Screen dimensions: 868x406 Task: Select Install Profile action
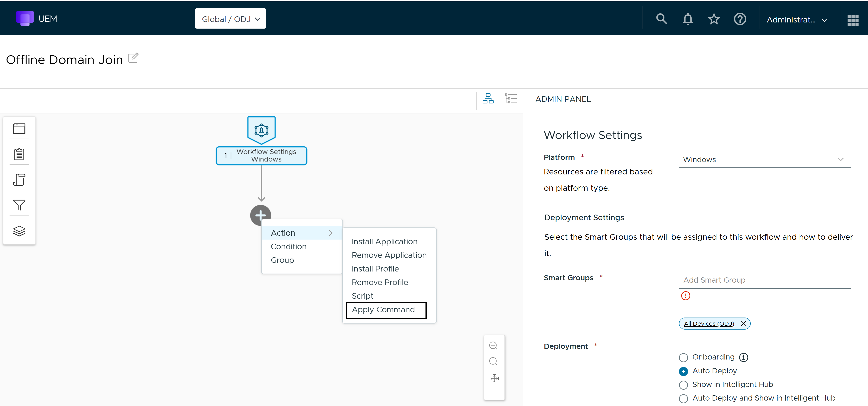click(375, 269)
